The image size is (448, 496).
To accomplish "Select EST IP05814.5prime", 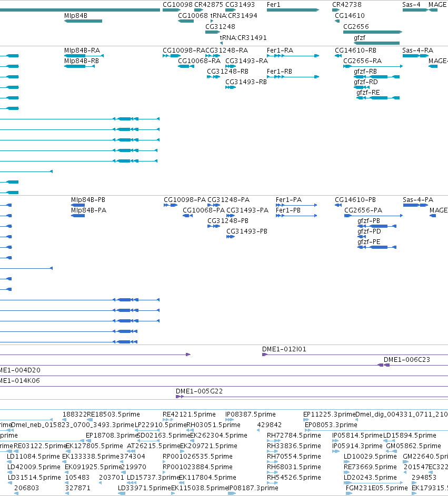I will [335, 441].
